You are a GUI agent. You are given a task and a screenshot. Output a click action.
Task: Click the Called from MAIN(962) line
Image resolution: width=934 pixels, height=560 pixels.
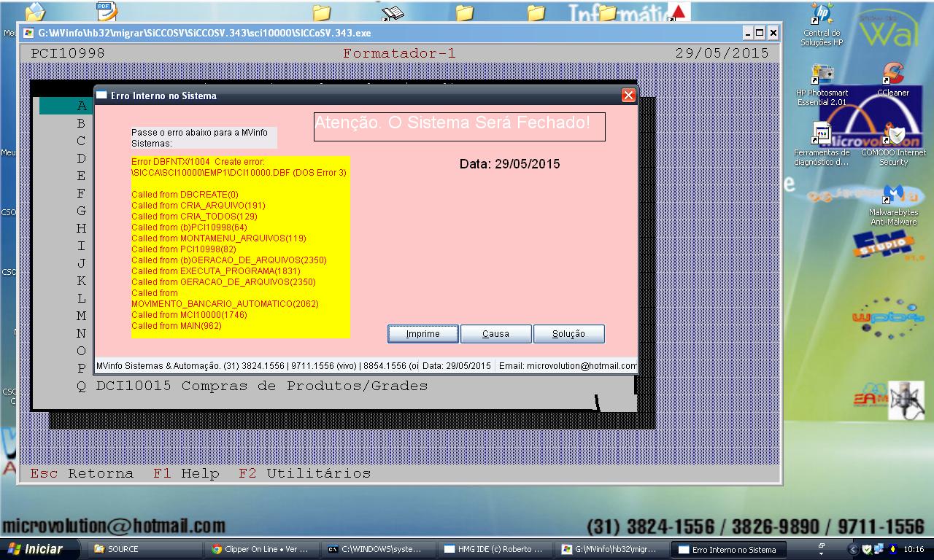(177, 326)
